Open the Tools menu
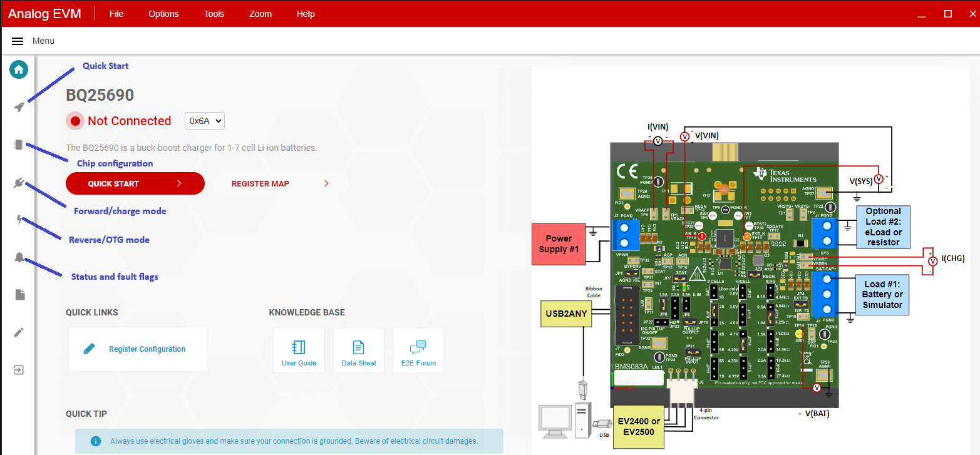 [214, 14]
